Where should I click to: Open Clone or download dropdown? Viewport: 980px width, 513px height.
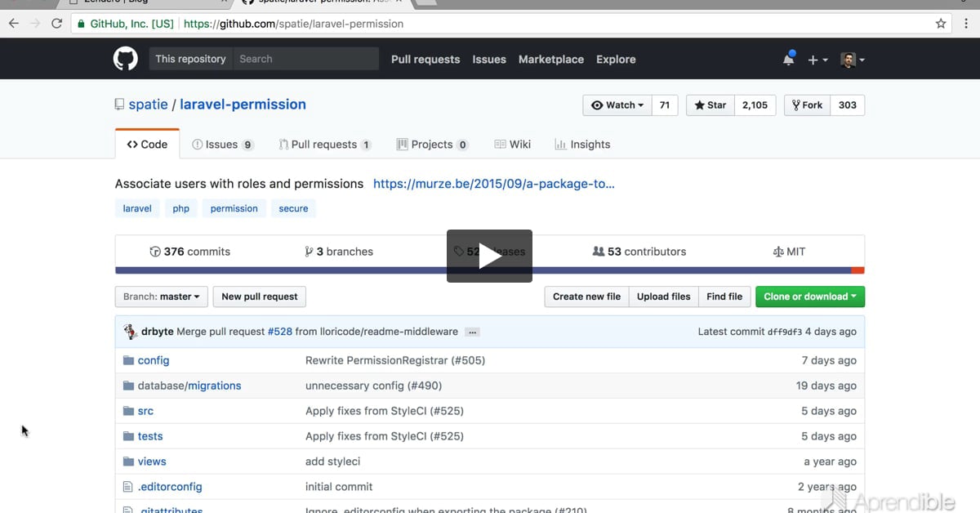pyautogui.click(x=810, y=297)
